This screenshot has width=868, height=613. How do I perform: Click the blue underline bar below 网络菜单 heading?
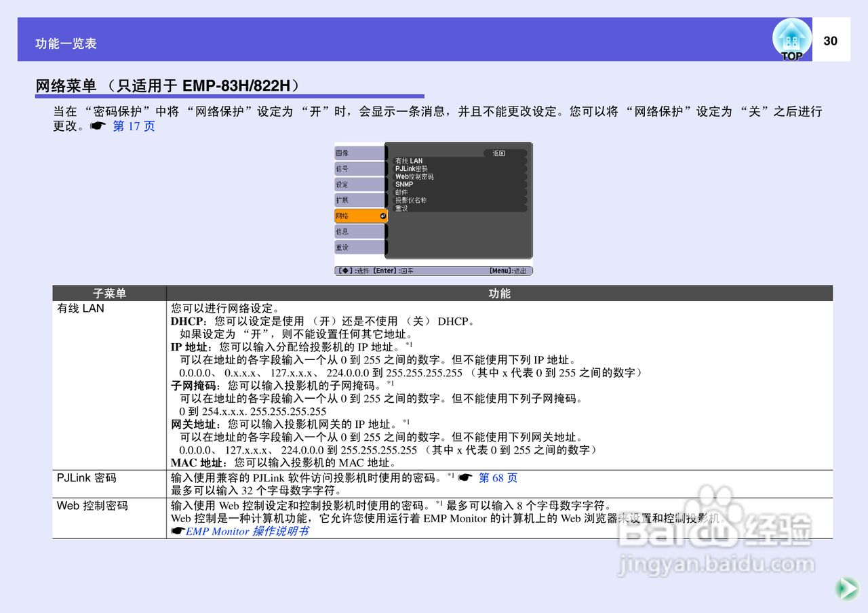(231, 96)
